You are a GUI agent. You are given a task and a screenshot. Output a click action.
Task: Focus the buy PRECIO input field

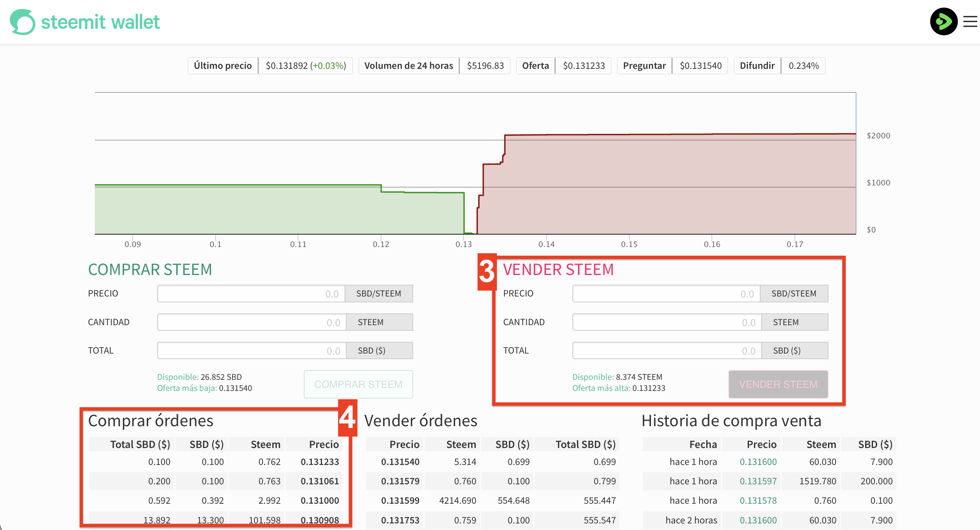(251, 293)
